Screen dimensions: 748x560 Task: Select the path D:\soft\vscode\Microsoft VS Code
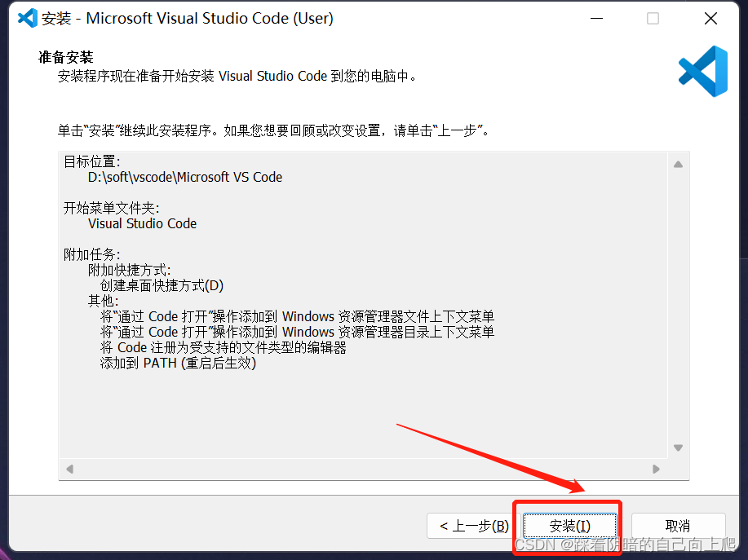(185, 178)
